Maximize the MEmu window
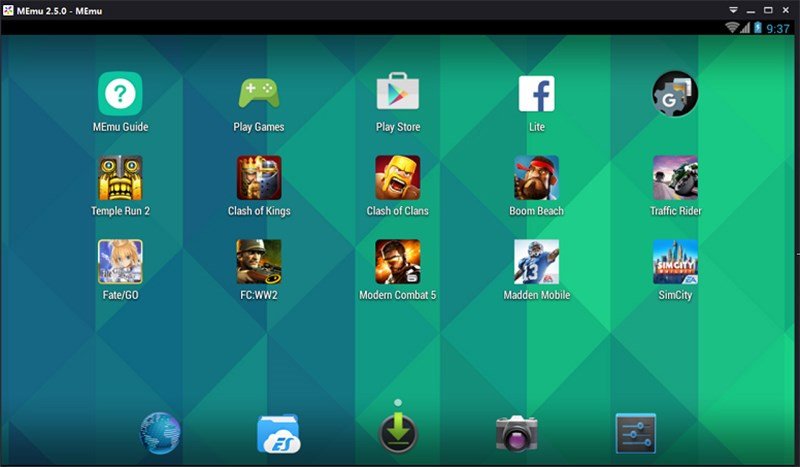The height and width of the screenshot is (467, 800). point(768,10)
